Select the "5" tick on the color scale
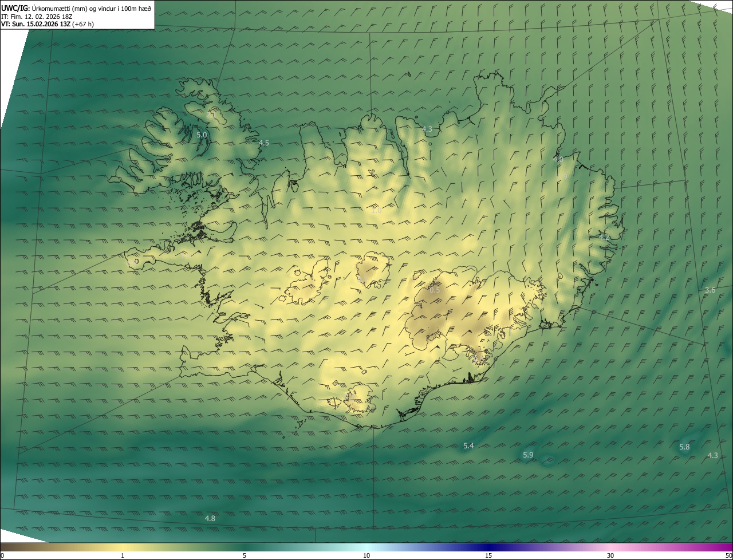733x560 pixels. [245, 555]
